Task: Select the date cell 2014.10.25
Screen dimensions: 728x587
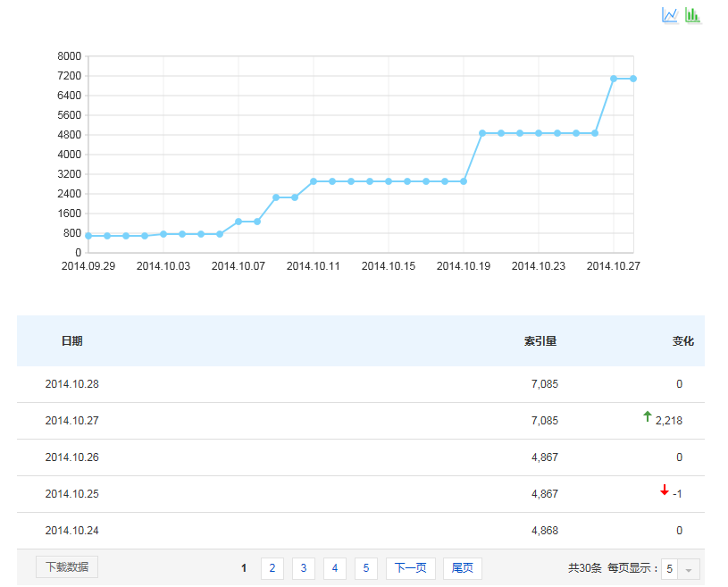Action: point(72,494)
